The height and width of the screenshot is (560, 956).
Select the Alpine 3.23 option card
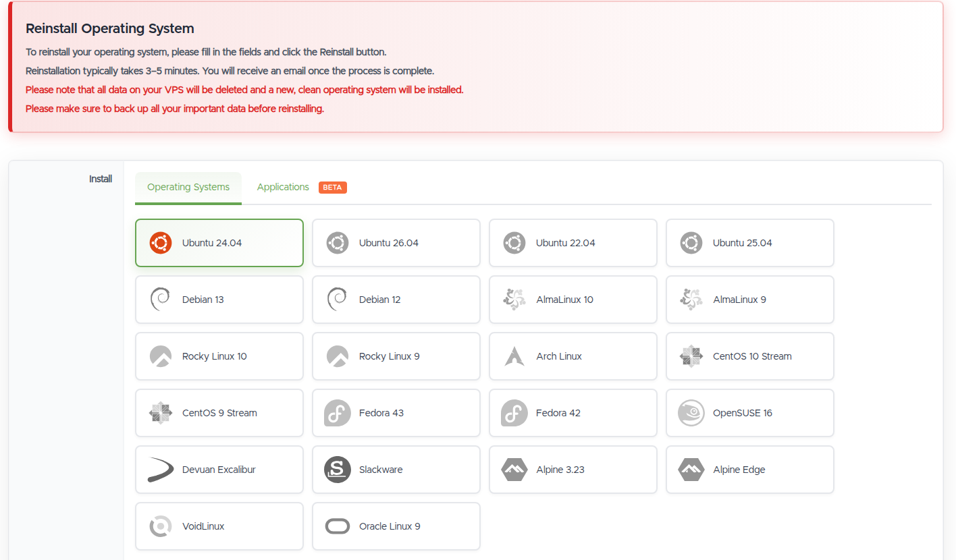[573, 470]
